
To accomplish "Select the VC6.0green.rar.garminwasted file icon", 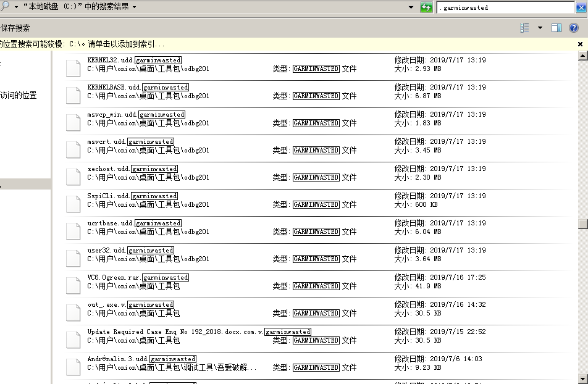I will coord(73,285).
